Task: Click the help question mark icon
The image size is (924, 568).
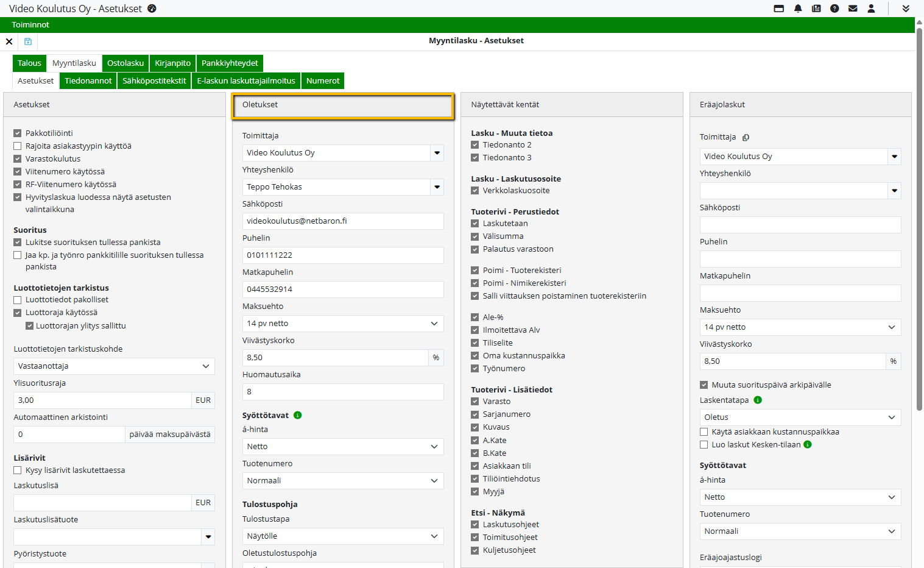Action: (x=834, y=9)
